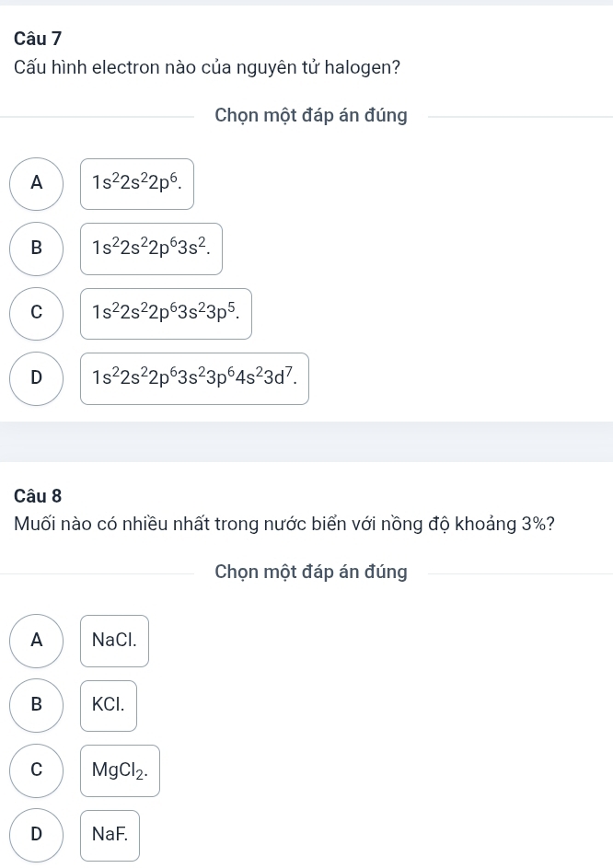Pick the answer box ending in 3d⁷

[194, 377]
